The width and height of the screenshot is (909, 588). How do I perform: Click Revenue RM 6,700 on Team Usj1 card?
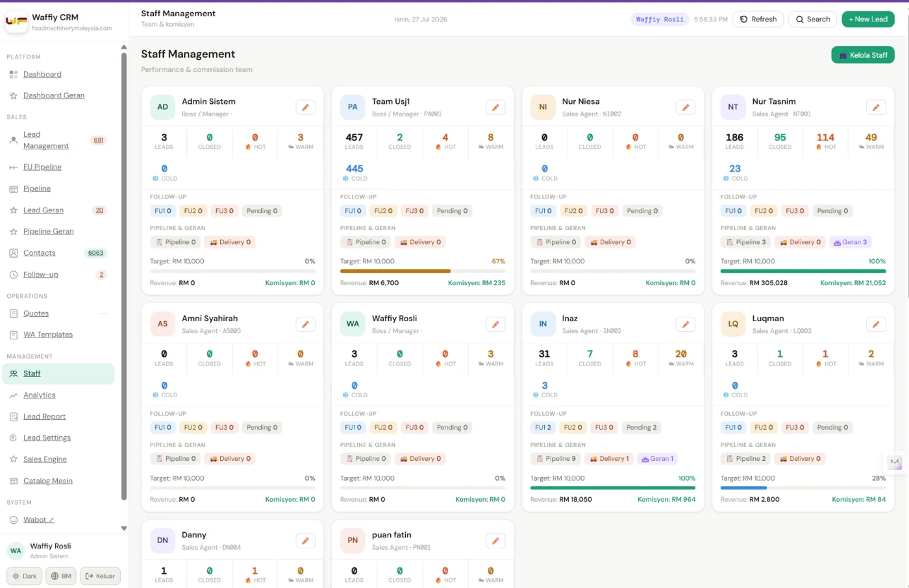(x=369, y=283)
